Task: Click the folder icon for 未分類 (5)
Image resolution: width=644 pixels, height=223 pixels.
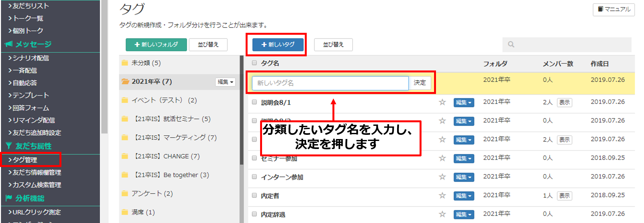Action: pyautogui.click(x=125, y=63)
